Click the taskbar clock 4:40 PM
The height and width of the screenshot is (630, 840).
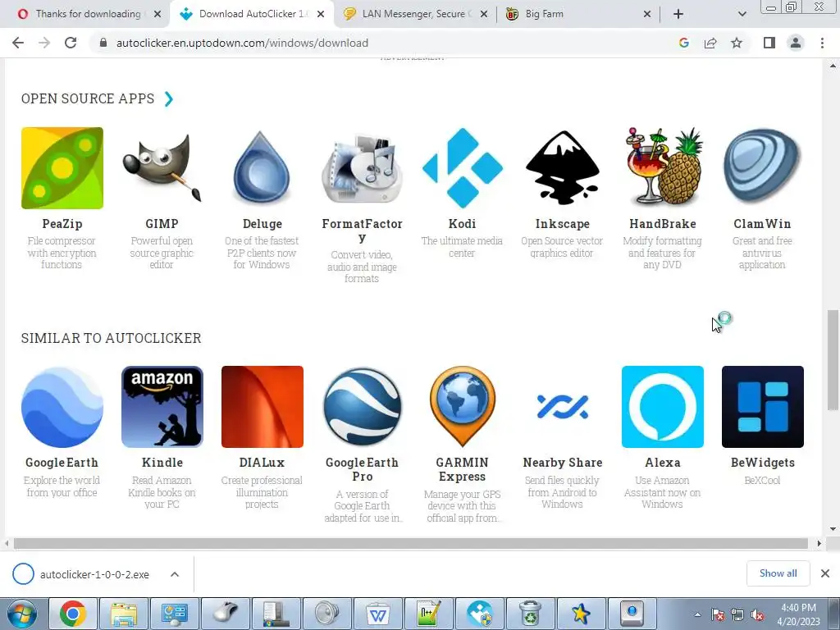(x=798, y=608)
